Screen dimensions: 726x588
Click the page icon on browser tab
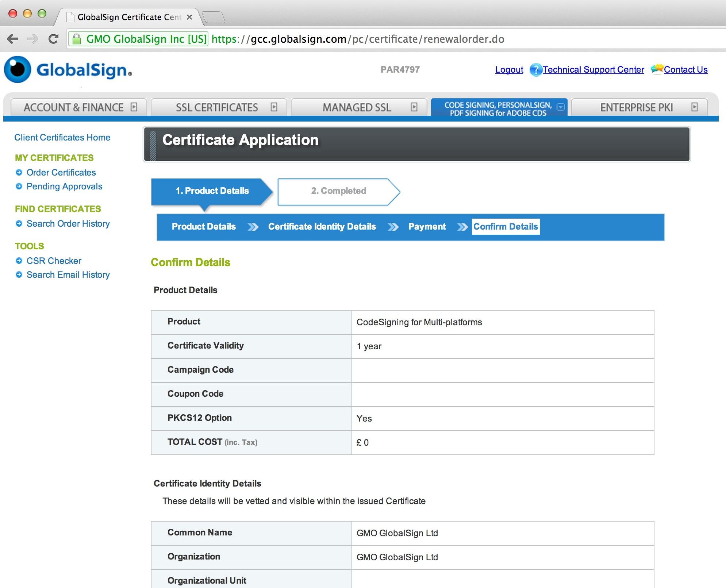[70, 17]
